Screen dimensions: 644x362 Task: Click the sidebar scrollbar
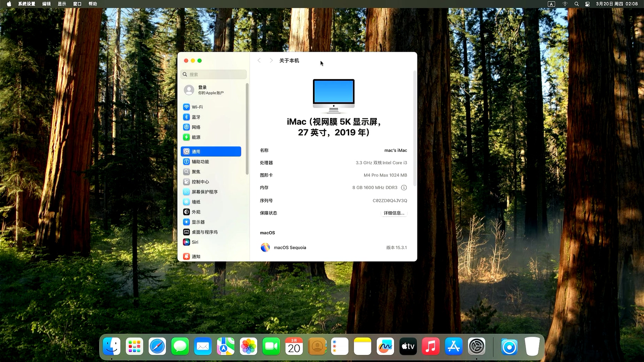(247, 129)
